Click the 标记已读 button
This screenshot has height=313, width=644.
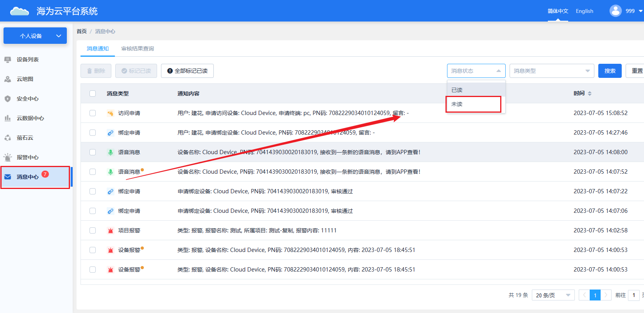pyautogui.click(x=136, y=71)
